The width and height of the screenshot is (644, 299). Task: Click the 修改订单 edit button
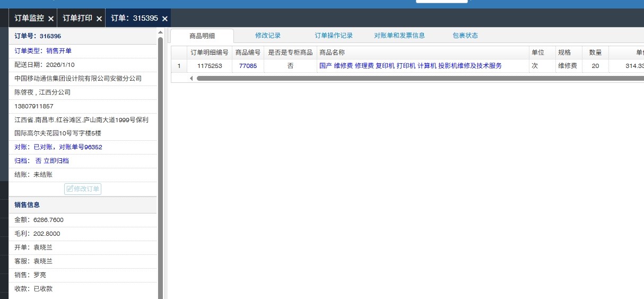(83, 189)
